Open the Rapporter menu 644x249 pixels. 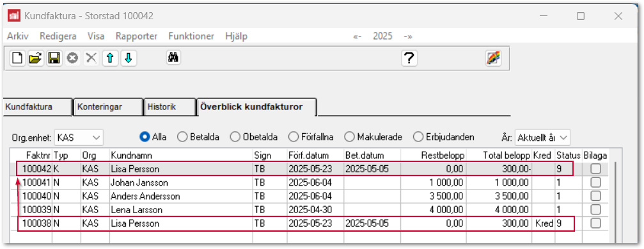tap(136, 36)
